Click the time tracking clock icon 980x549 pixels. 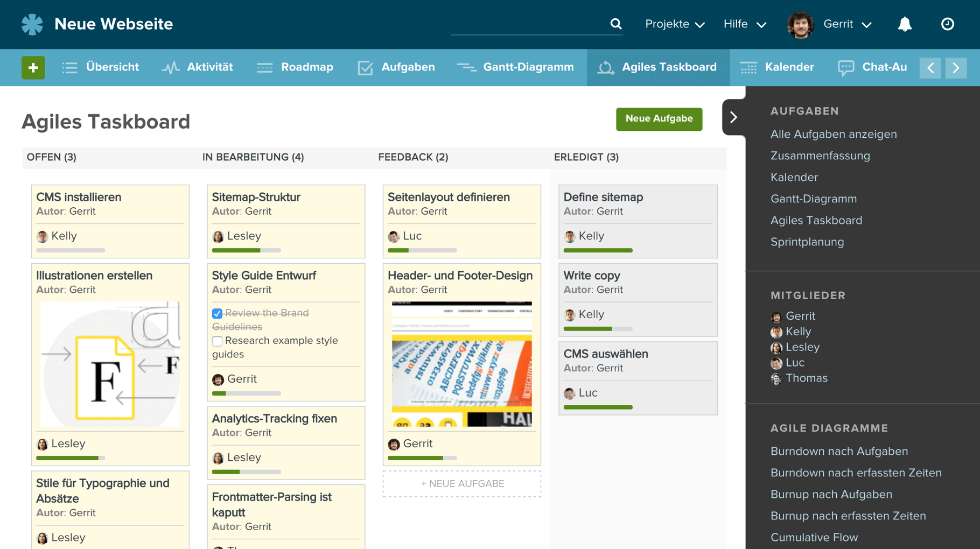click(947, 24)
